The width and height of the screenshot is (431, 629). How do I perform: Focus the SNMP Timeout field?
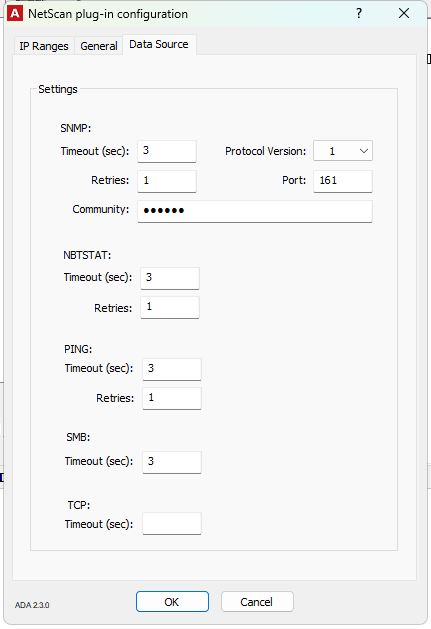point(167,151)
